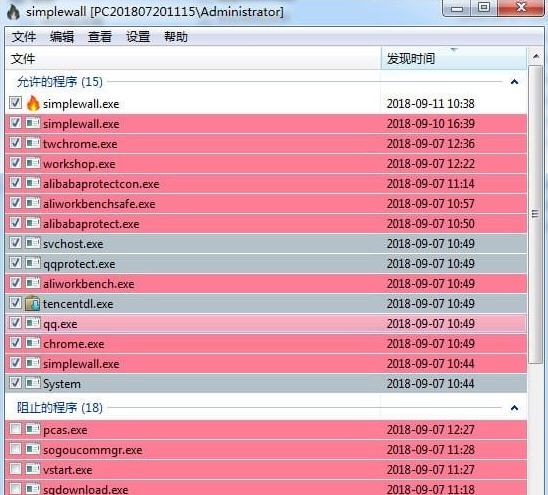
Task: Check the sogoucommgr.exe checkbox
Action: point(15,449)
